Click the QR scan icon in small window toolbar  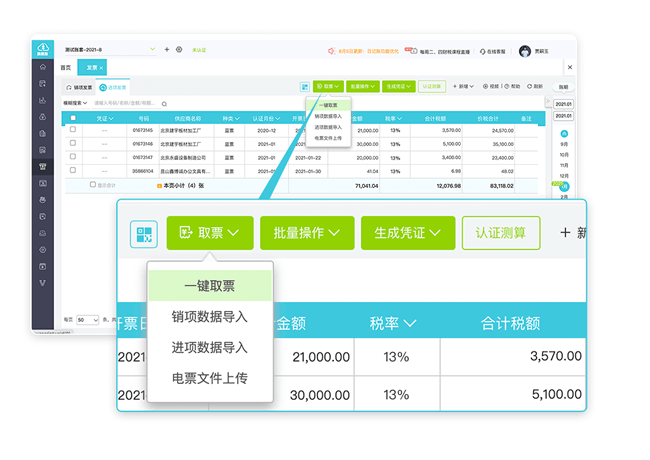(x=305, y=87)
